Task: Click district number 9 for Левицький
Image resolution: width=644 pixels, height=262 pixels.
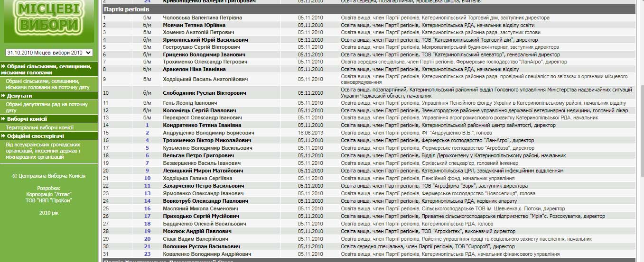Action: pos(147,171)
